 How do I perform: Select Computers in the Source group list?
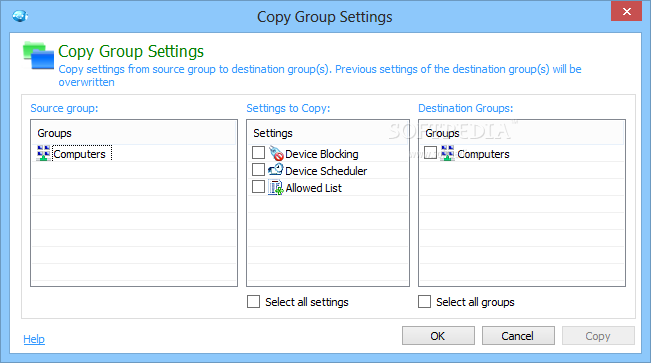coord(79,154)
